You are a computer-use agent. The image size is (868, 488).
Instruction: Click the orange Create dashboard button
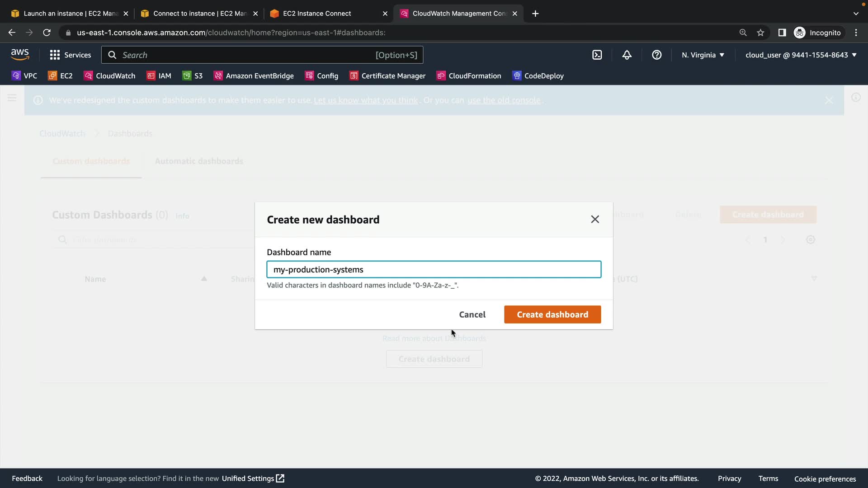tap(552, 314)
